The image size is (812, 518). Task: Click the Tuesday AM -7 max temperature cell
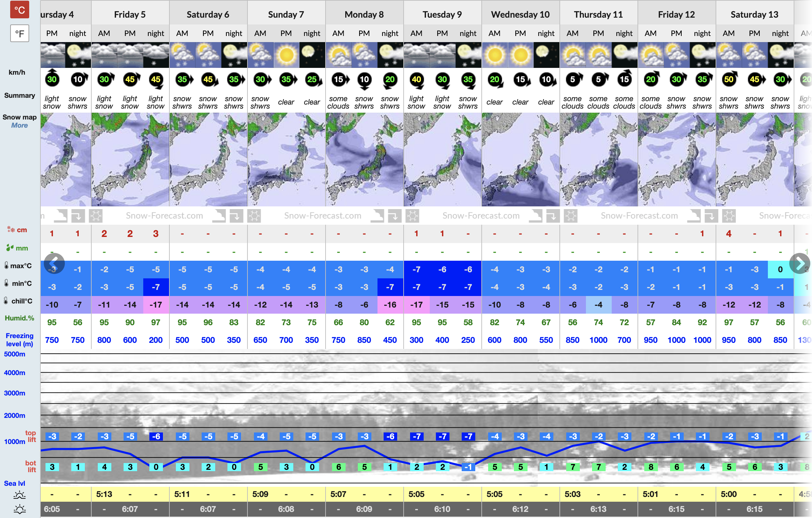click(417, 270)
